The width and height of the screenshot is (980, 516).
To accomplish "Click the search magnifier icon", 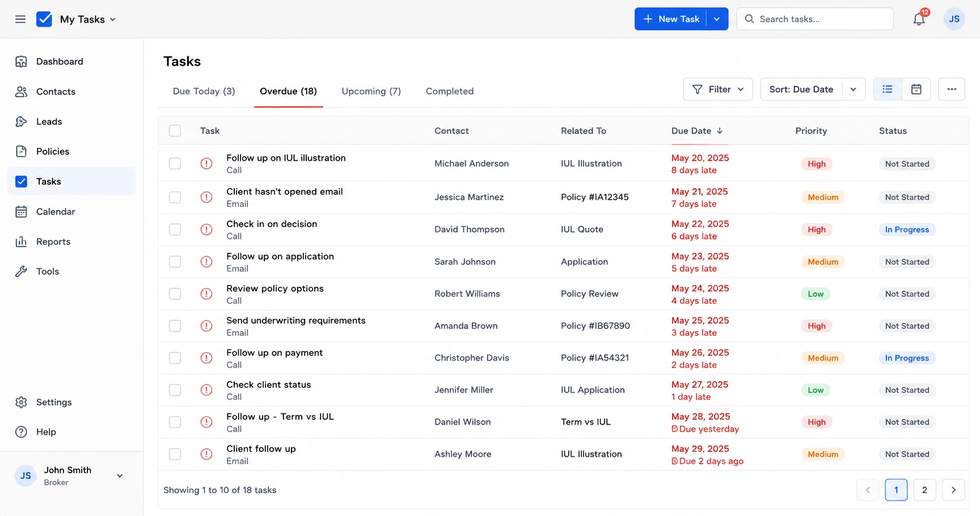I will (x=749, y=19).
